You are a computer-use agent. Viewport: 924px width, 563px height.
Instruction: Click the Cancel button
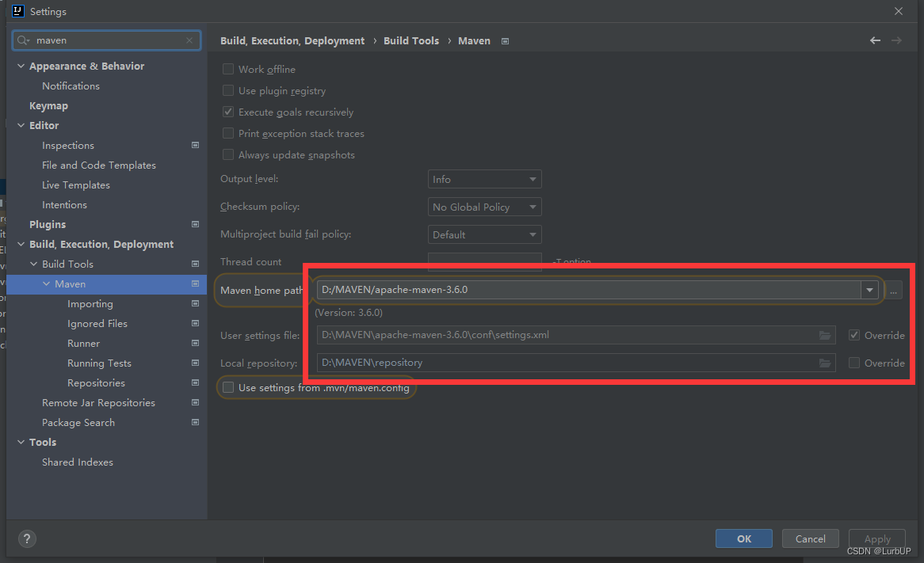[810, 539]
